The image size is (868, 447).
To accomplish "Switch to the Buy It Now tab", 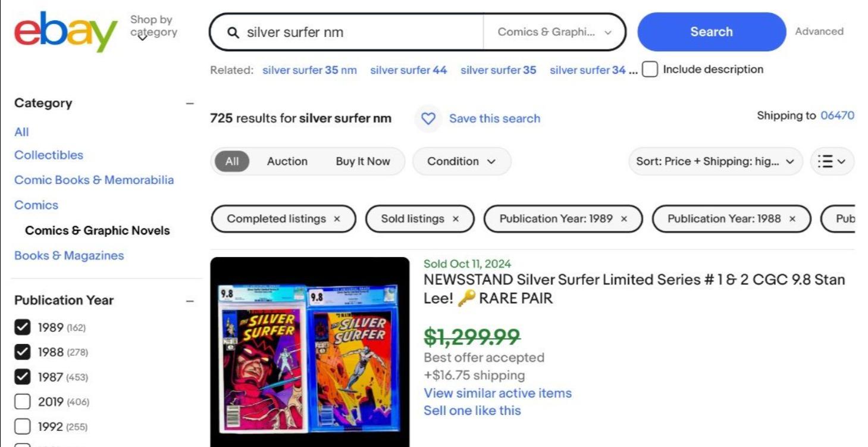I will (364, 161).
